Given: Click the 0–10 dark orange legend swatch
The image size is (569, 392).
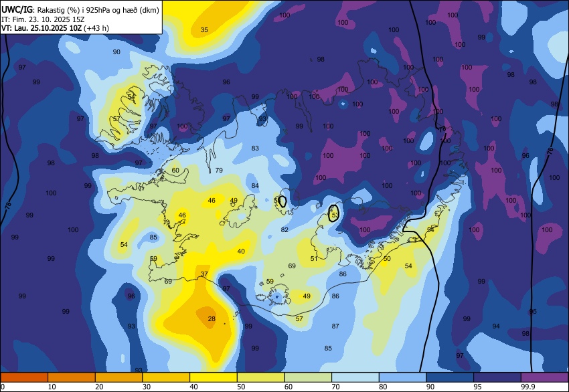Looking at the screenshot, I should coord(24,377).
